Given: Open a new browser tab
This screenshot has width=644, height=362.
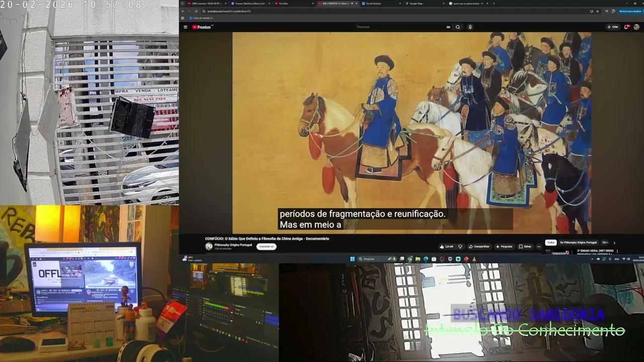Looking at the screenshot, I should 494,4.
